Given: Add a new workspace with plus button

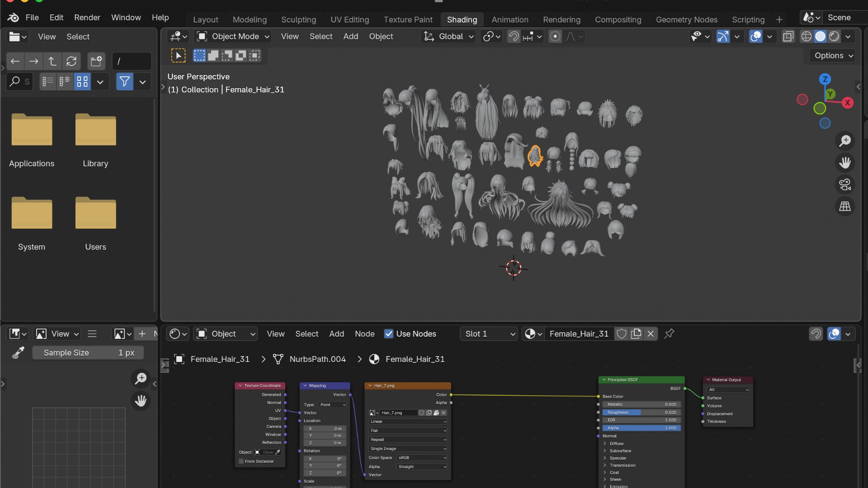Looking at the screenshot, I should 779,20.
